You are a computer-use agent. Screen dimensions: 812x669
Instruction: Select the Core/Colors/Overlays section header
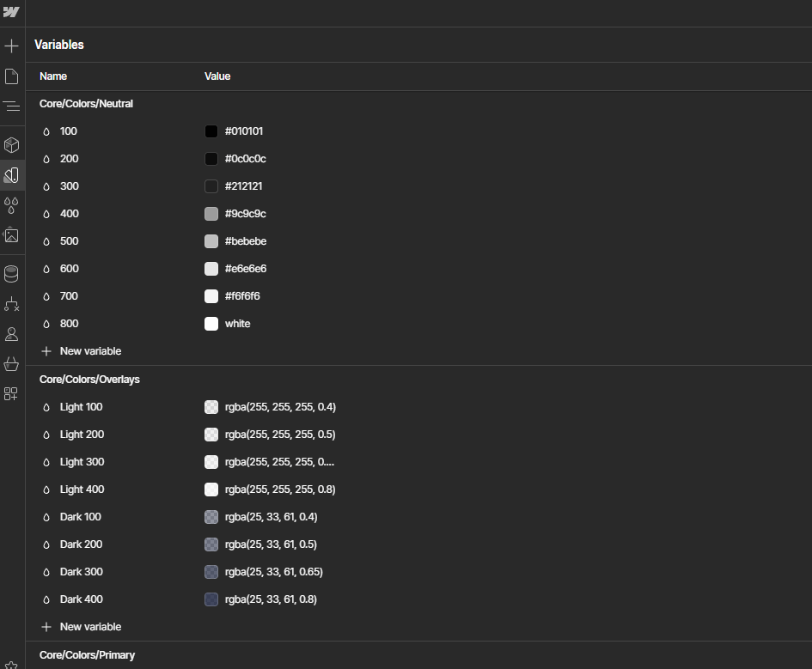point(88,379)
